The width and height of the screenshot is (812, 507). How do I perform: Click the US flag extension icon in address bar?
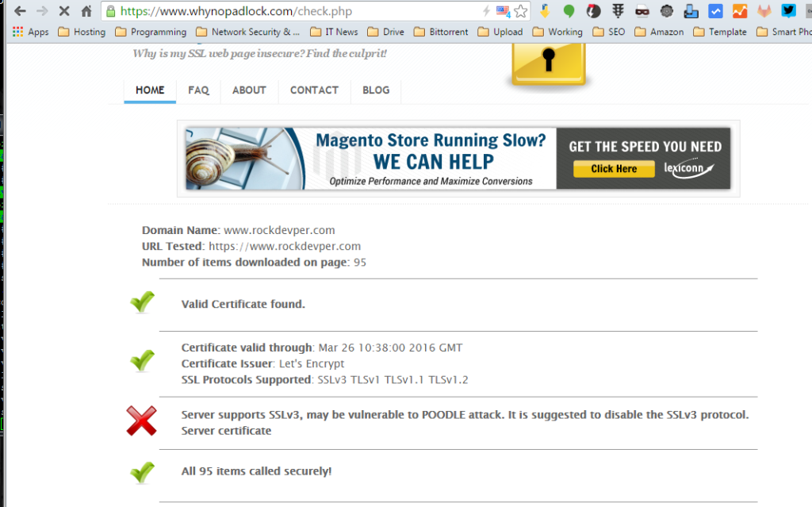pyautogui.click(x=503, y=11)
